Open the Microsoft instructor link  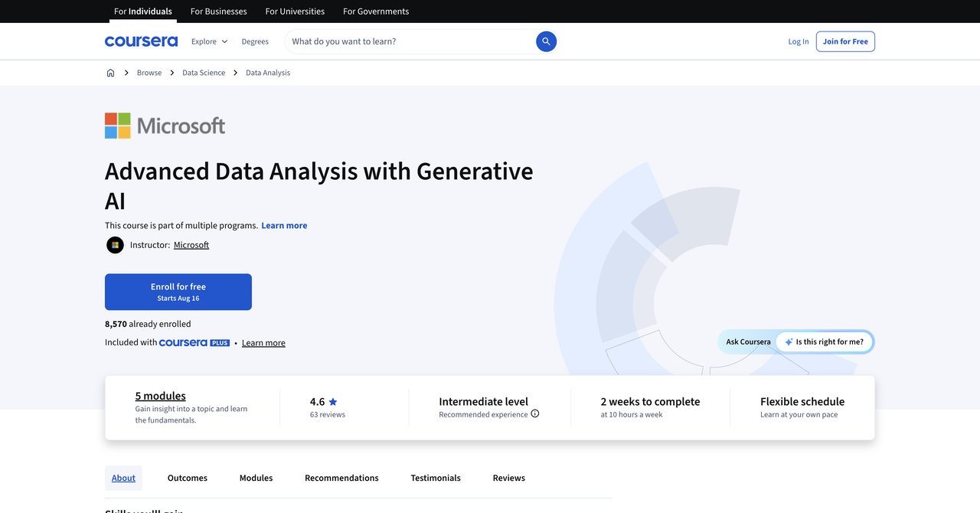(x=191, y=245)
